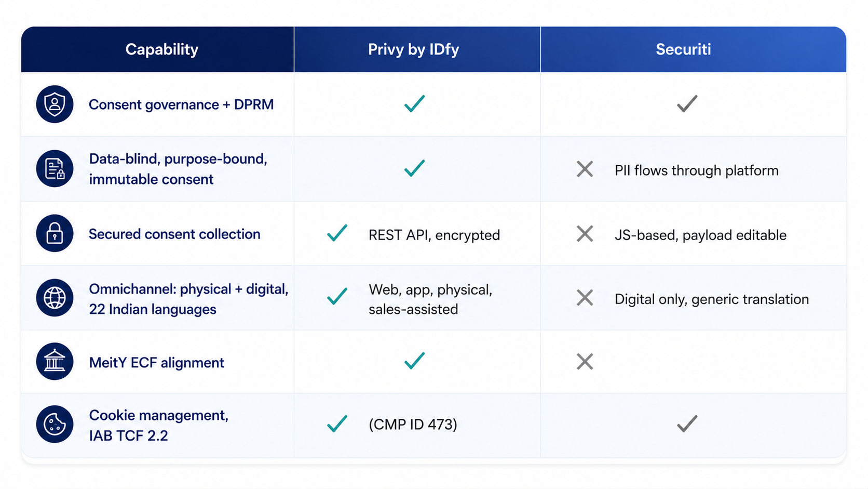Click the government building icon beside MeitY ECF alignment
Viewport: 868px width, 489px height.
coord(55,361)
